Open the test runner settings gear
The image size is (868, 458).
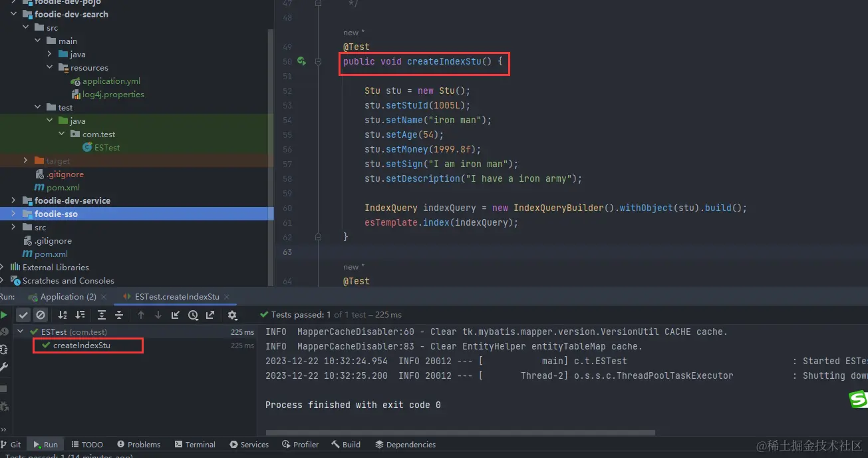[x=232, y=315]
